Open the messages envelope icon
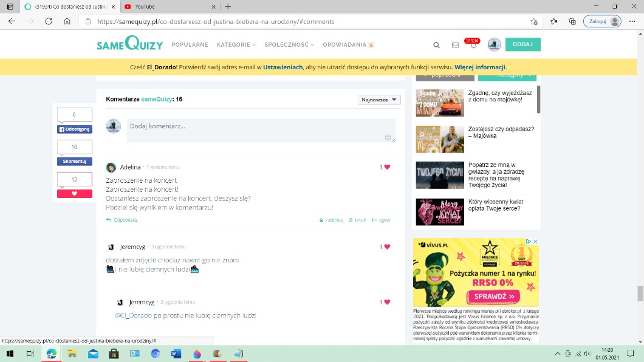This screenshot has width=644, height=362. [455, 45]
